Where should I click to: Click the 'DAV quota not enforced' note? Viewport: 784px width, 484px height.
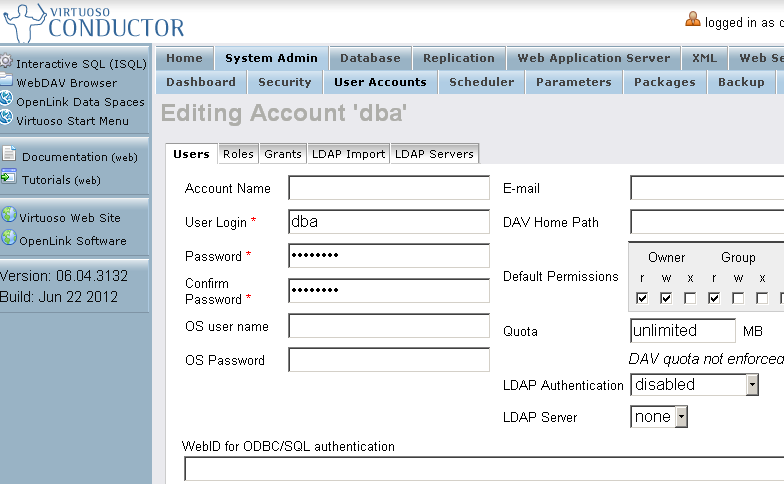pyautogui.click(x=706, y=359)
